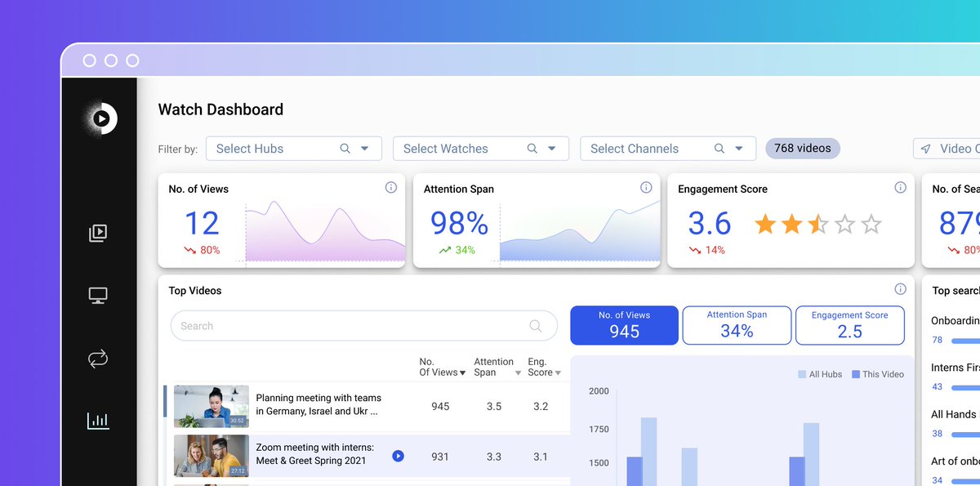Click the first star in Engagement Score
The height and width of the screenshot is (486, 980).
(x=765, y=224)
